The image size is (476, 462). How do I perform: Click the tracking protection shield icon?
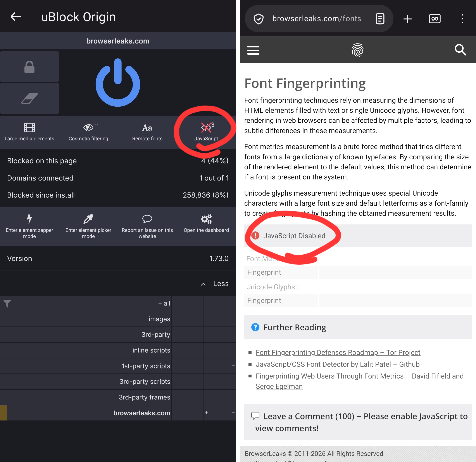[258, 19]
